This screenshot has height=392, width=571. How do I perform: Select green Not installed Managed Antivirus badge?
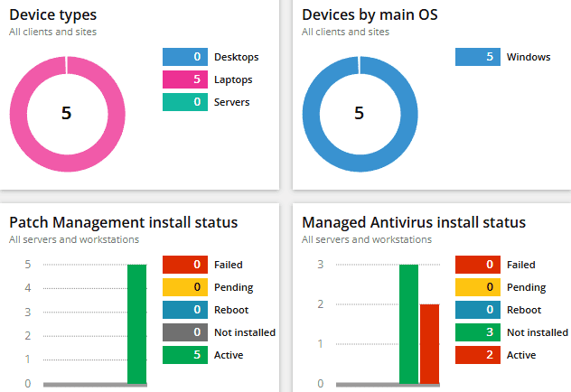[478, 332]
